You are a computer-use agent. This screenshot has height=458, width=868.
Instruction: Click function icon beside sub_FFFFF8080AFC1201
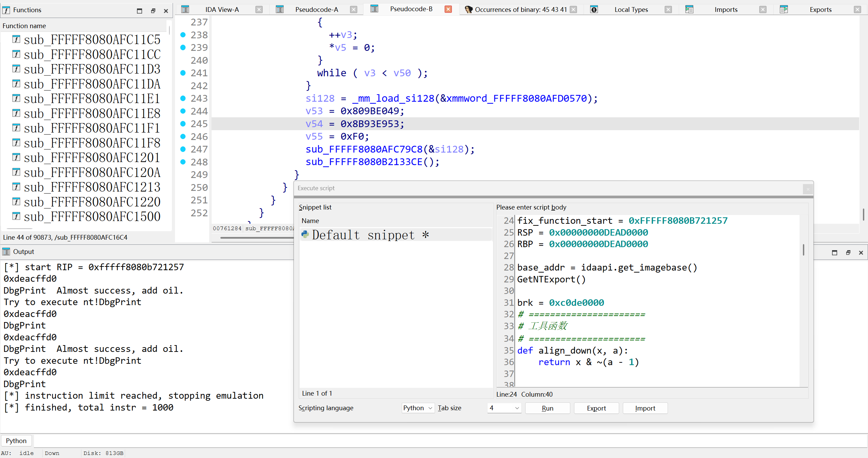click(16, 157)
